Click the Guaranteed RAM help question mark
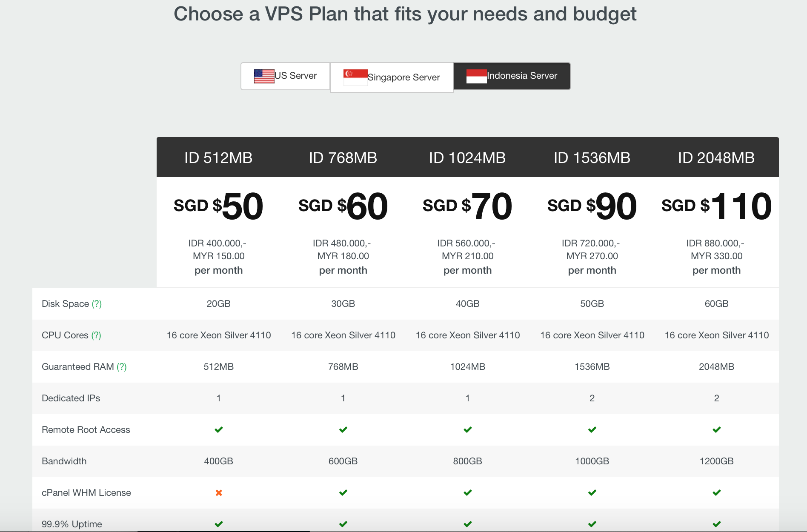Image resolution: width=807 pixels, height=532 pixels. click(122, 367)
